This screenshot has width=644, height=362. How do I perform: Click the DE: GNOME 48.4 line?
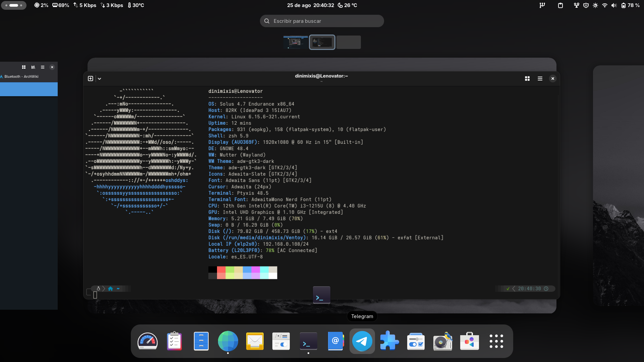click(228, 148)
